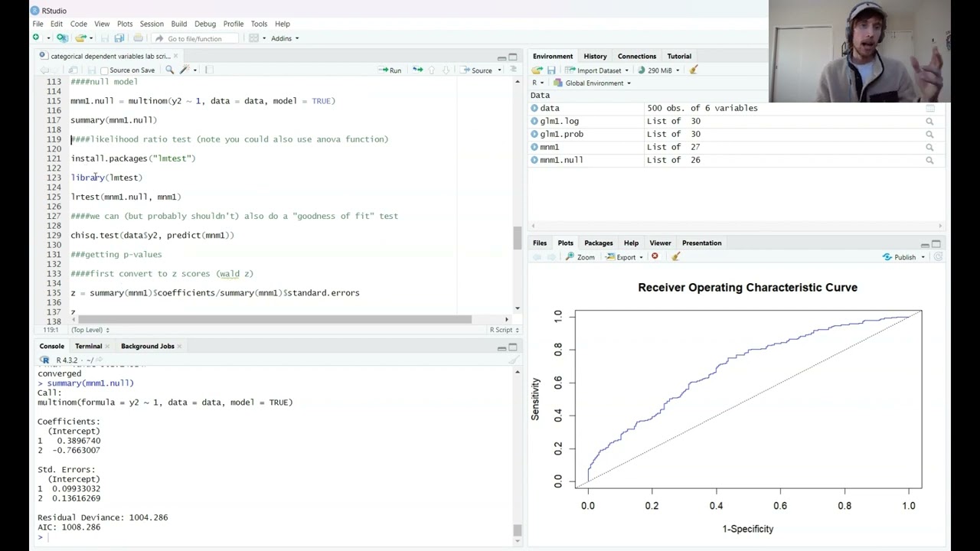Open the R language selector dropdown
Image resolution: width=980 pixels, height=551 pixels.
click(537, 83)
